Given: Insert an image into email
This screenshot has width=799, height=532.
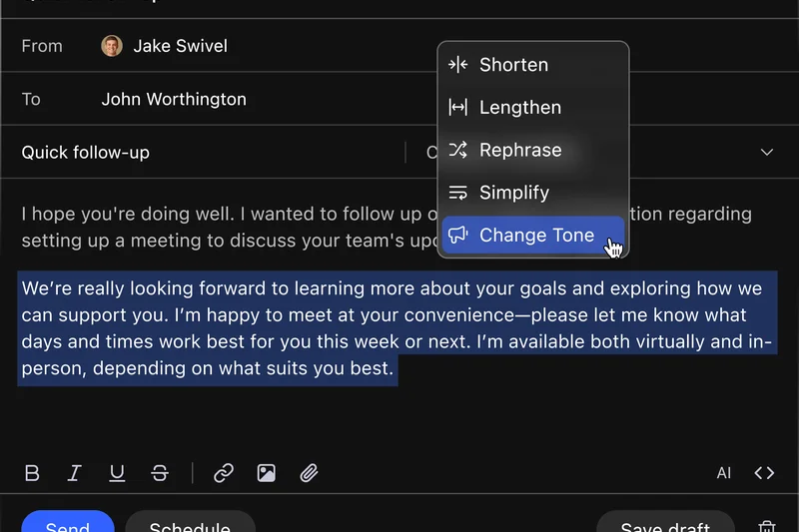Looking at the screenshot, I should [267, 473].
